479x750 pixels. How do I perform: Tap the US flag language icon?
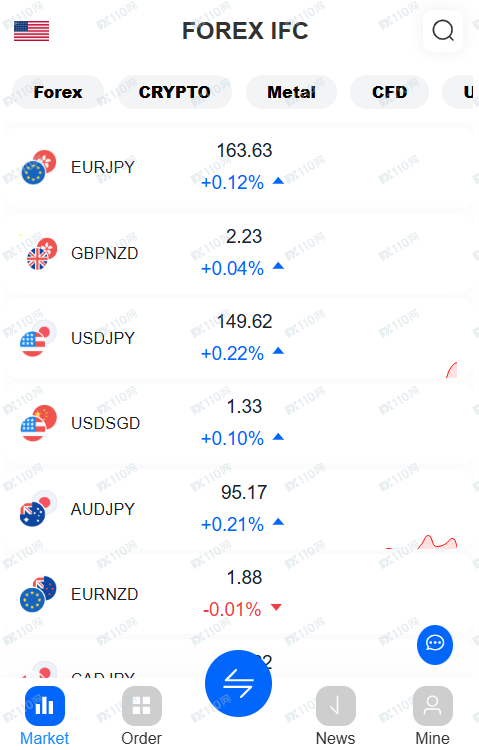point(32,31)
